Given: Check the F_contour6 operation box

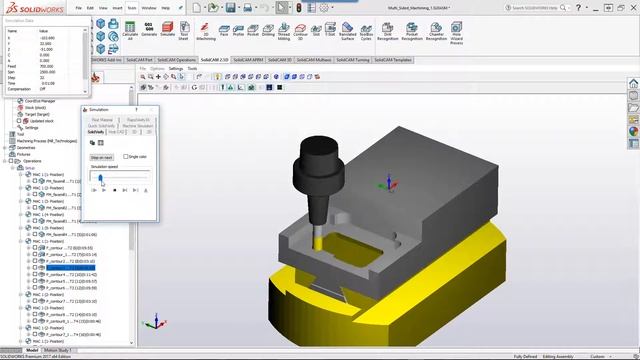Looking at the screenshot, I should [x=35, y=287].
